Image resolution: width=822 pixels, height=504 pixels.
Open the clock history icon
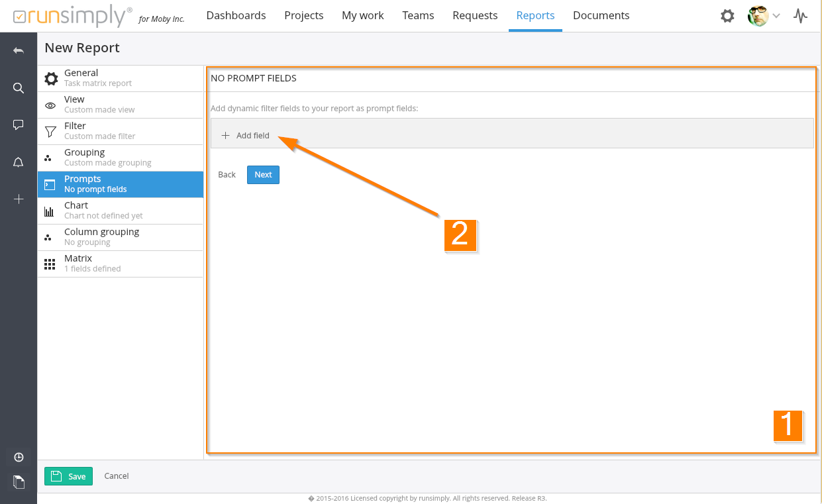point(19,457)
